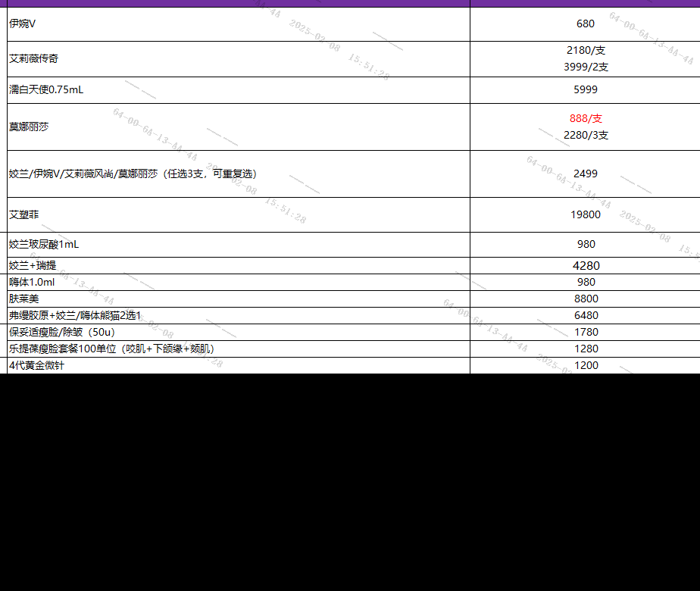Click the 3999/2支 price line
The height and width of the screenshot is (591, 700).
586,67
